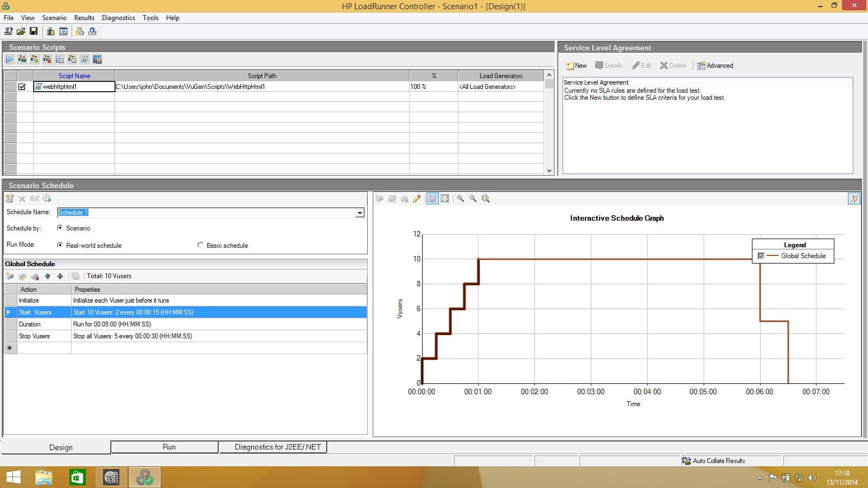Click Auto Collate Results in status bar

(x=713, y=461)
